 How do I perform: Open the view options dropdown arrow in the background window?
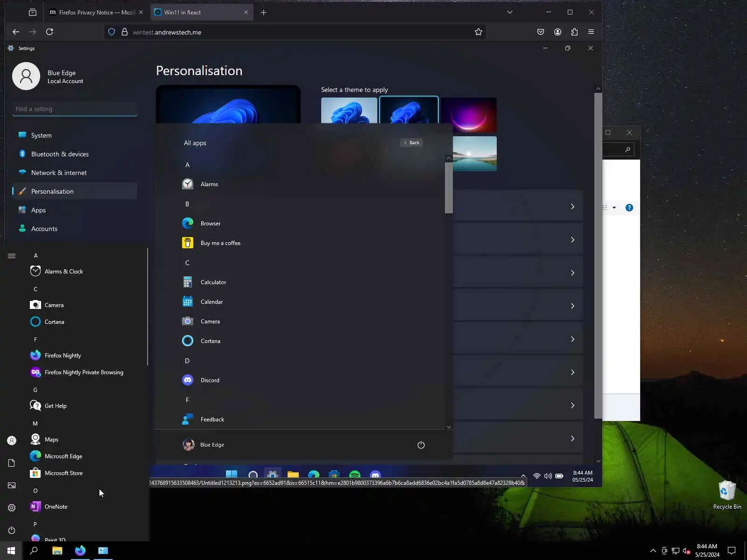tap(614, 208)
